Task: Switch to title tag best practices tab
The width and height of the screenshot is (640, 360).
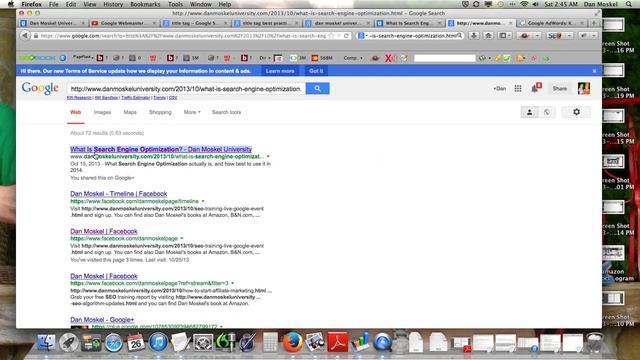Action: 266,23
